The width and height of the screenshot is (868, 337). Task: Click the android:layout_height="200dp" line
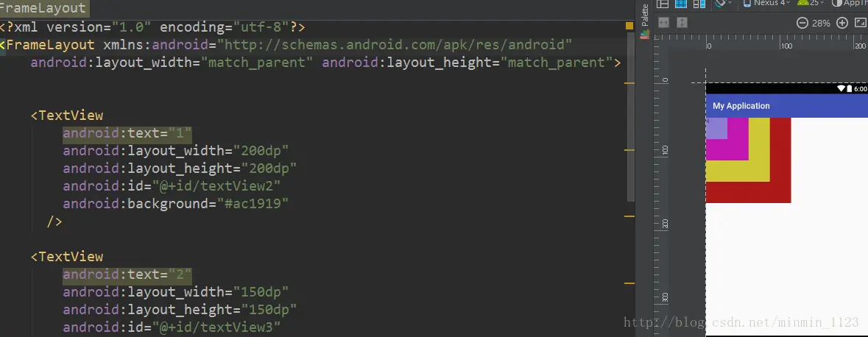tap(180, 168)
